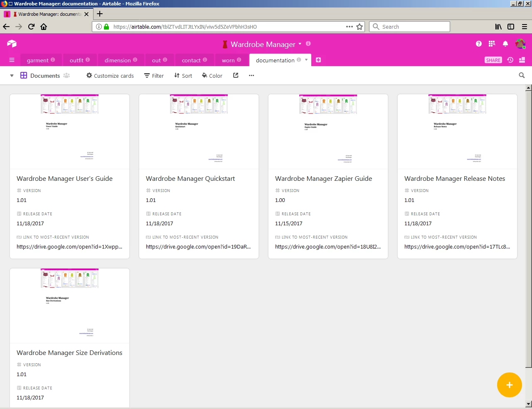This screenshot has width=532, height=409.
Task: Reload the page in Firefox
Action: pos(31,27)
